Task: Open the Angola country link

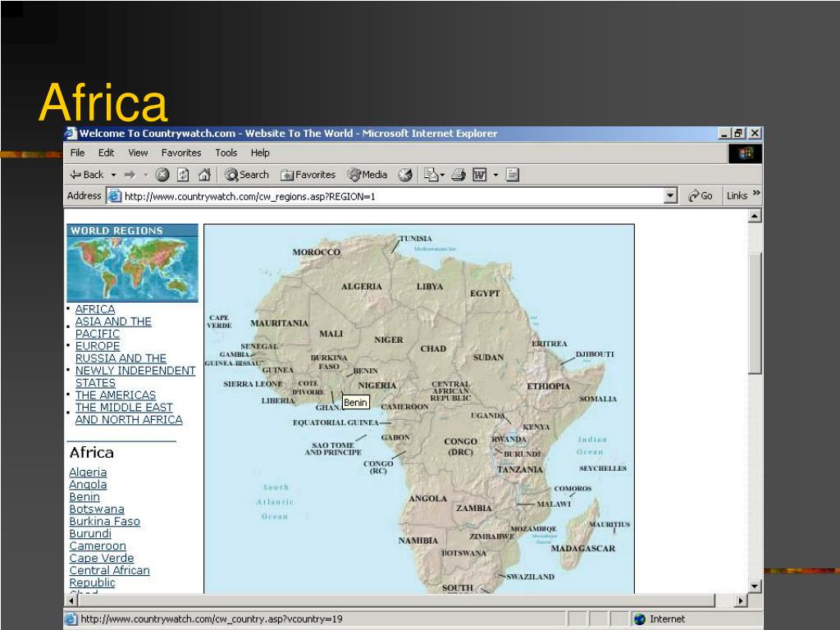Action: pos(88,484)
